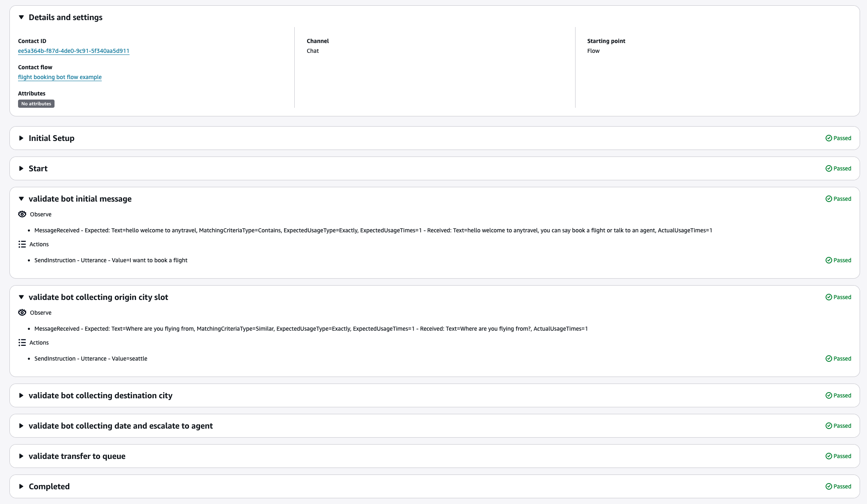
Task: Click Passed check icon beside seattle utterance
Action: point(828,359)
